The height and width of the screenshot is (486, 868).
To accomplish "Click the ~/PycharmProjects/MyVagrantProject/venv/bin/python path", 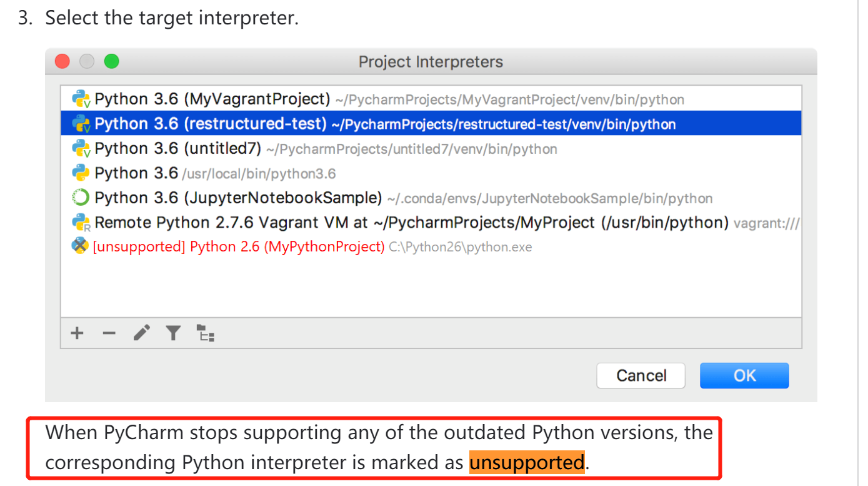I will pos(510,100).
